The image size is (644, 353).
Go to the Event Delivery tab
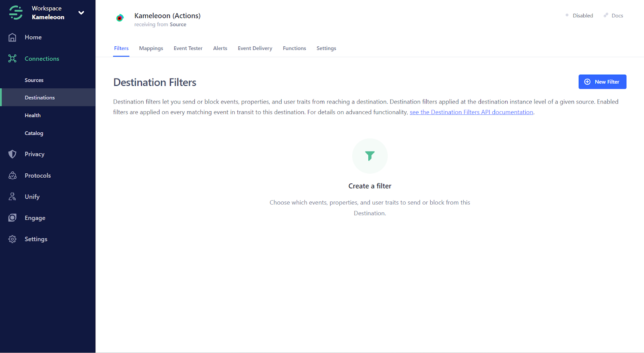[255, 48]
